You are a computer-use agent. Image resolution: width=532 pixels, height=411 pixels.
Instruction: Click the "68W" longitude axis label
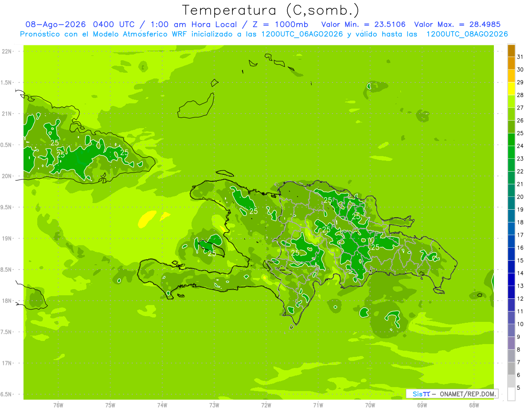(474, 405)
